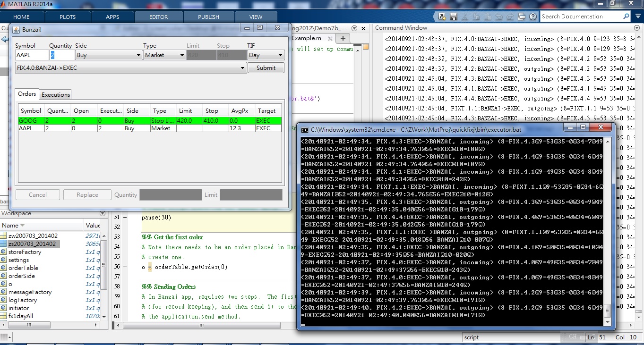Screen dimensions: 644x345
Task: Click the storeFactory object icon in the Workspace
Action: pyautogui.click(x=4, y=252)
